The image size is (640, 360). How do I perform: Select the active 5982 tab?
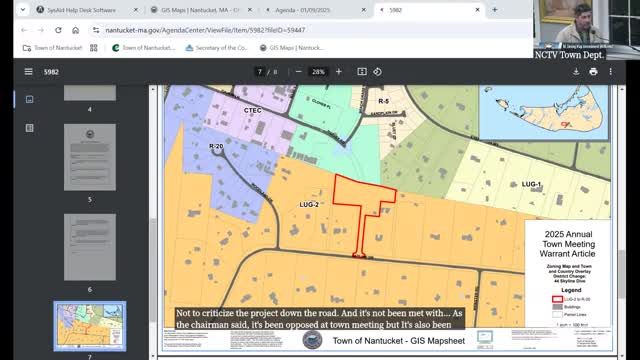click(x=423, y=10)
